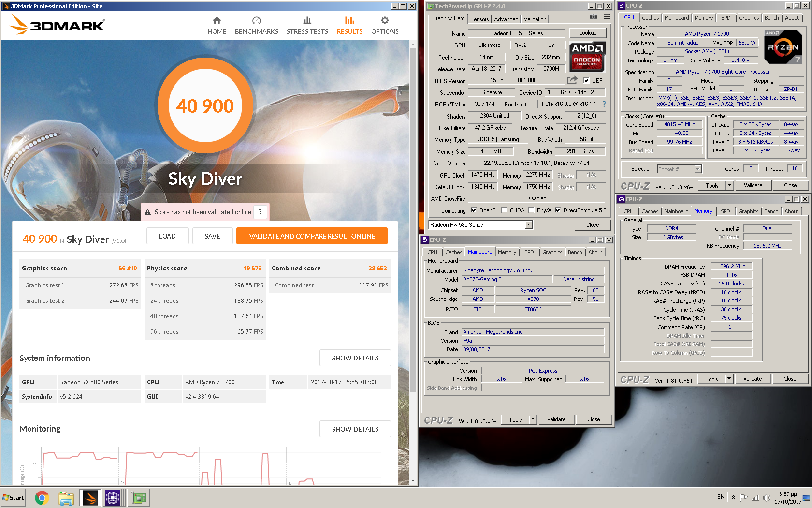Viewport: 812px width, 508px height.
Task: Click the volume speaker icon in system tray
Action: 767,497
